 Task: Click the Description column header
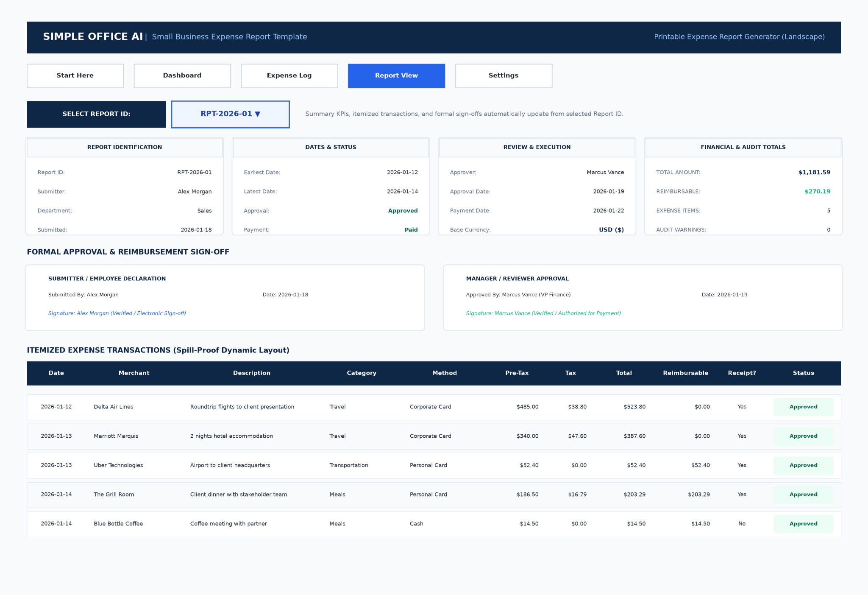coord(252,373)
